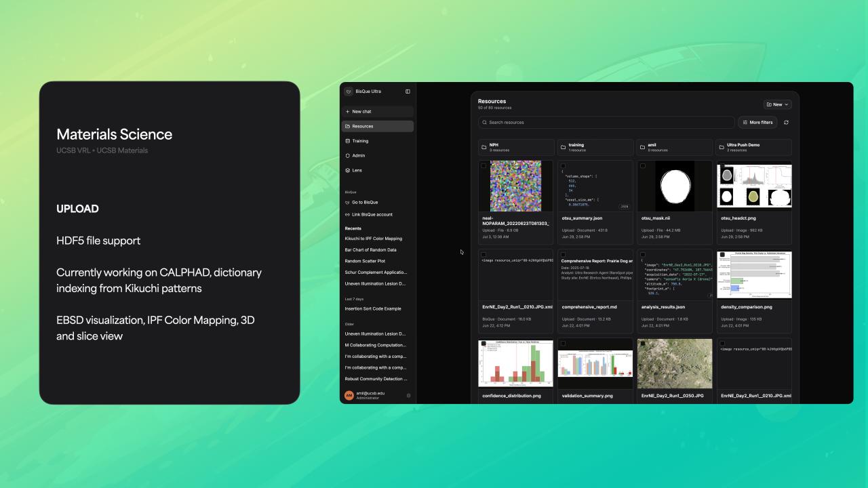
Task: Click the status dot beside aml@ucsb.edu
Action: point(408,395)
